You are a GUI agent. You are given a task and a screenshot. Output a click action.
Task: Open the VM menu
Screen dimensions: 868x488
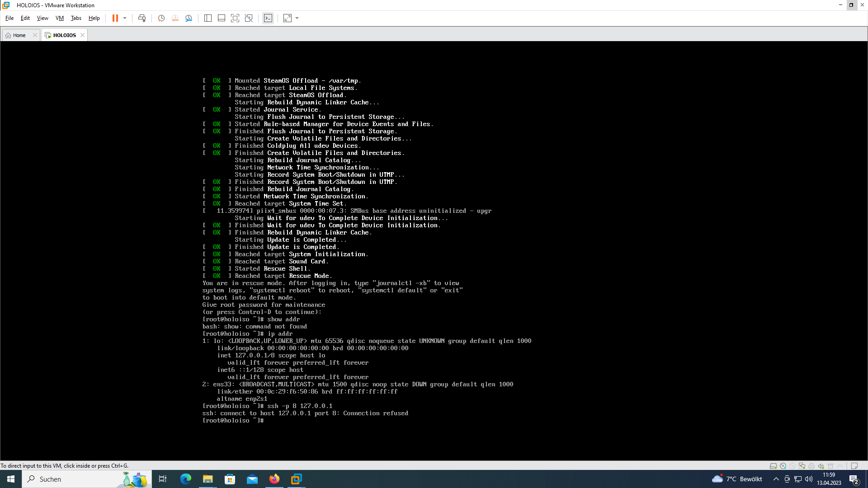(x=59, y=18)
